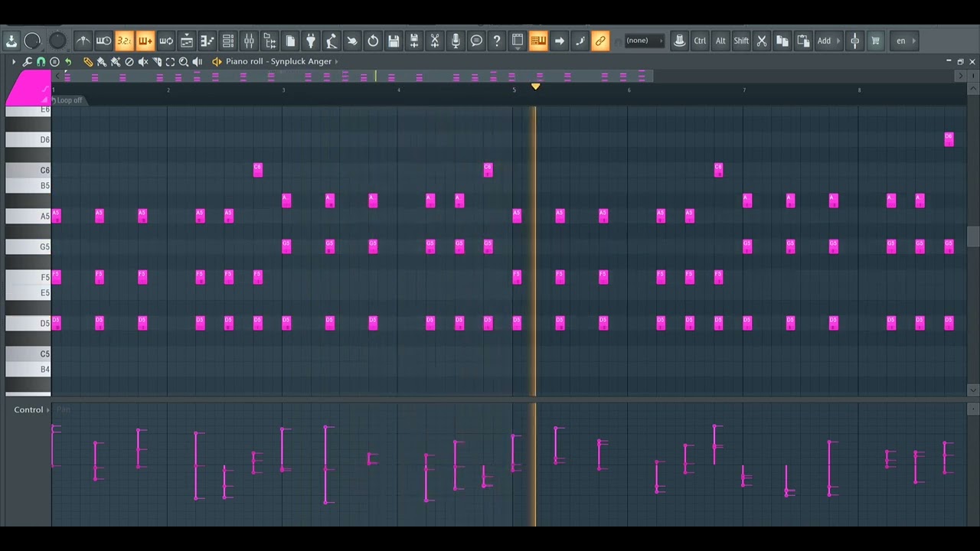
Task: Select the Draw pencil tool
Action: tap(88, 61)
